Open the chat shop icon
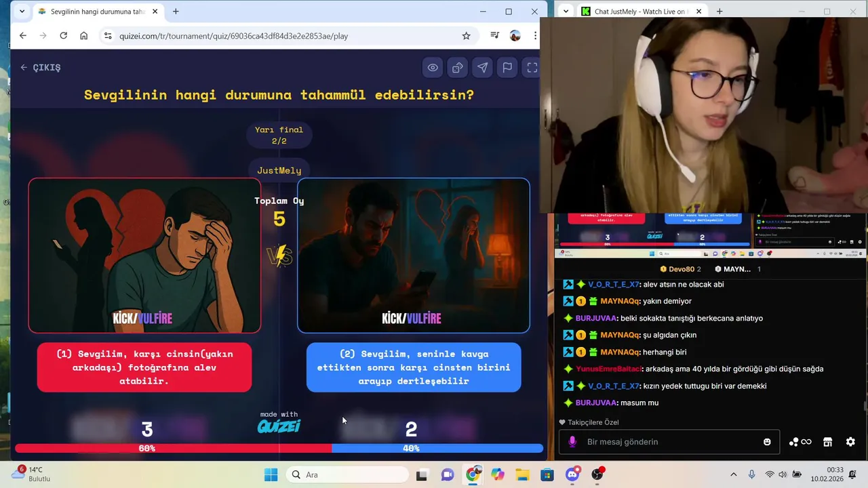This screenshot has height=488, width=868. pos(827,442)
